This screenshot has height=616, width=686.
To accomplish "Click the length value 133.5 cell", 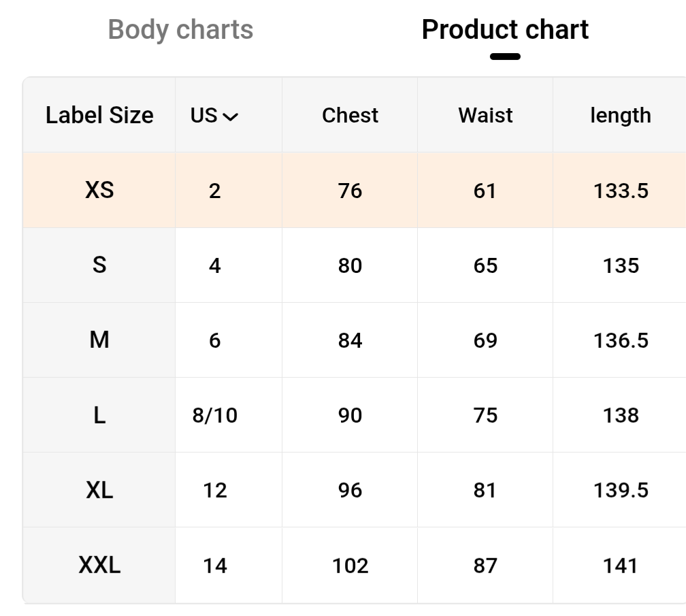I will pyautogui.click(x=621, y=191).
